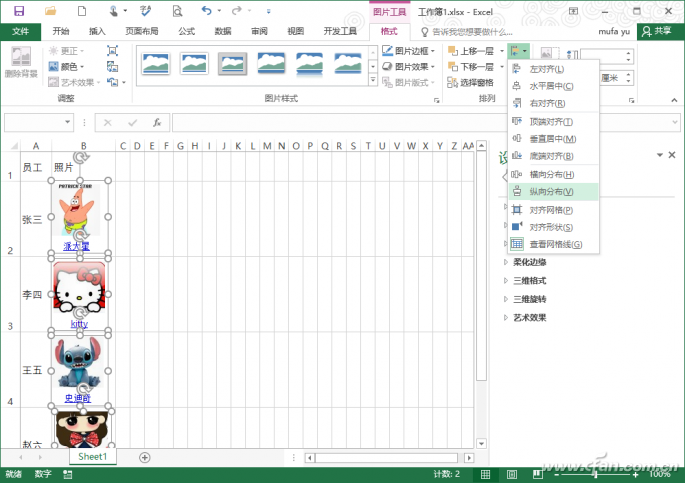Close the Format Picture pane
The image size is (685, 483).
click(x=672, y=155)
